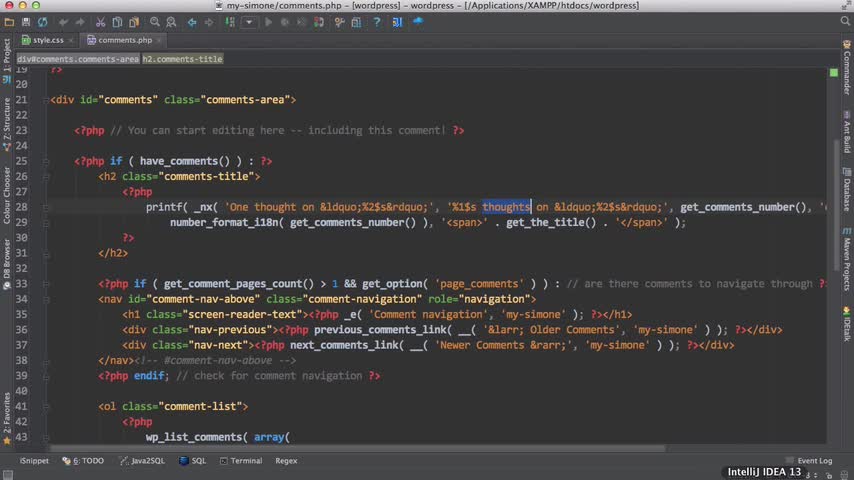The width and height of the screenshot is (854, 480).
Task: Close the style.css tab
Action: click(x=71, y=40)
